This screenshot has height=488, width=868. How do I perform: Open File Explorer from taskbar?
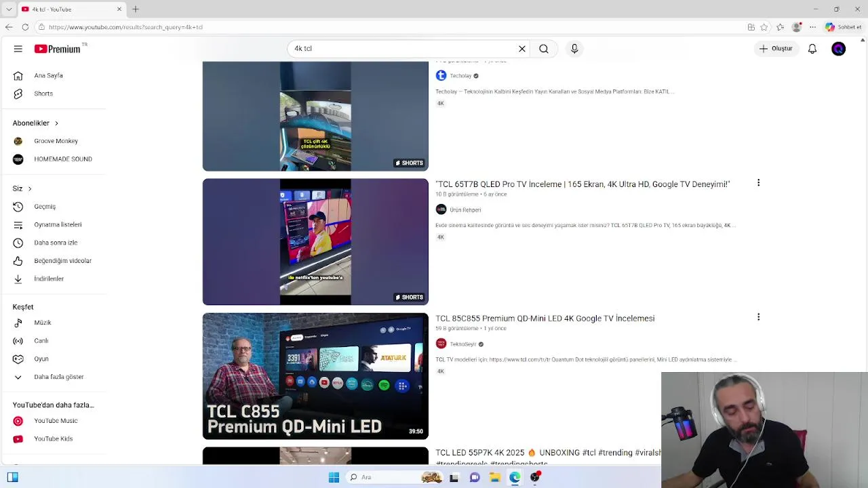tap(495, 477)
